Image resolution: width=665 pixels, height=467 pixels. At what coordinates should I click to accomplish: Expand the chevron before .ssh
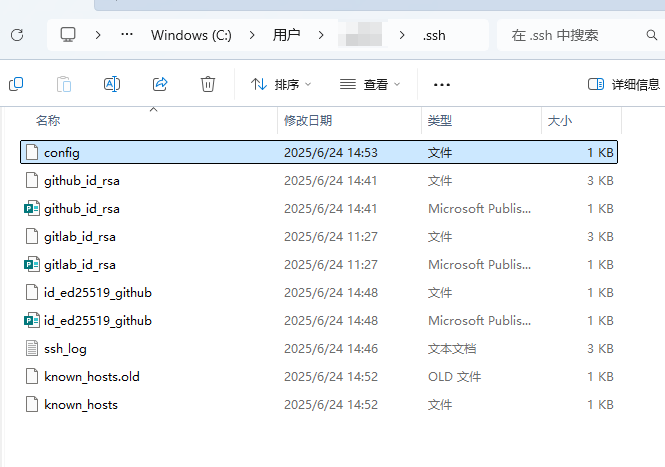pyautogui.click(x=402, y=35)
